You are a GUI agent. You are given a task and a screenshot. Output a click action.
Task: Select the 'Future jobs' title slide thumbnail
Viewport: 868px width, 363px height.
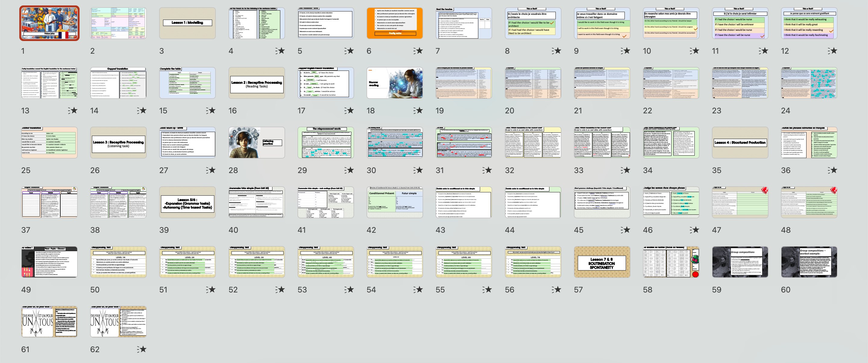[49, 23]
